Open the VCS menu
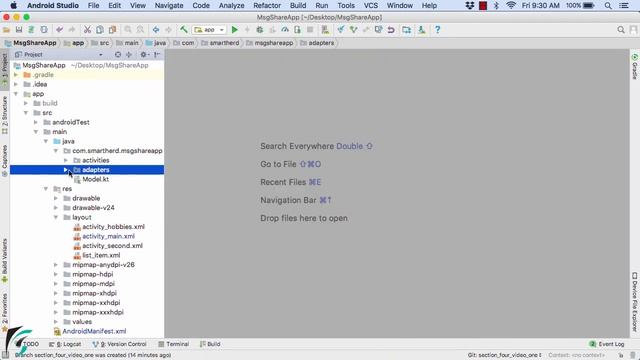The height and width of the screenshot is (360, 640). coord(371,5)
